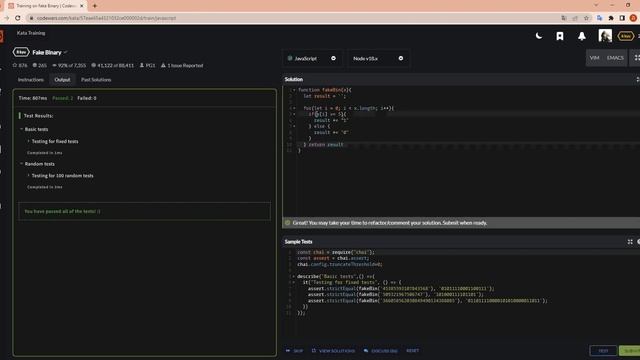
Task: Open the Node v18.x version dropdown
Action: tap(378, 58)
